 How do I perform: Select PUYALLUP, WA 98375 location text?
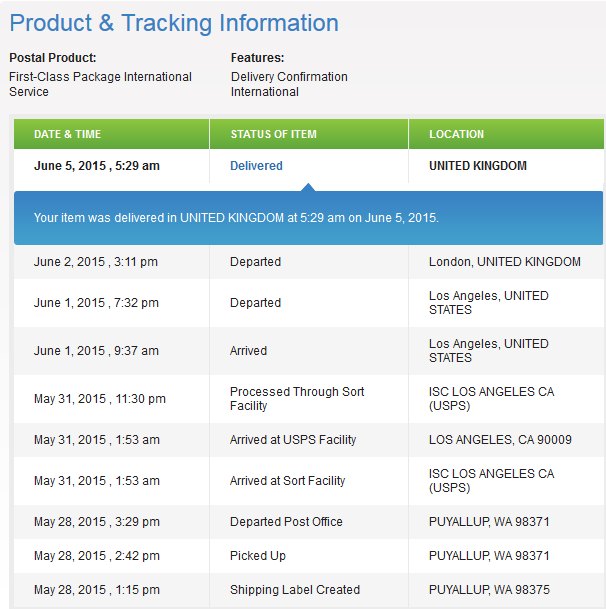(x=489, y=590)
